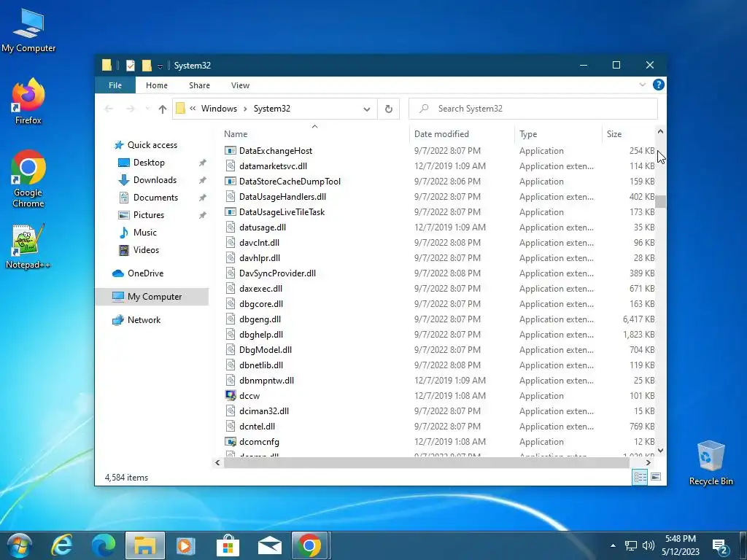Expand the ribbon with the chevron
Screen dimensions: 747x560
pyautogui.click(x=642, y=85)
